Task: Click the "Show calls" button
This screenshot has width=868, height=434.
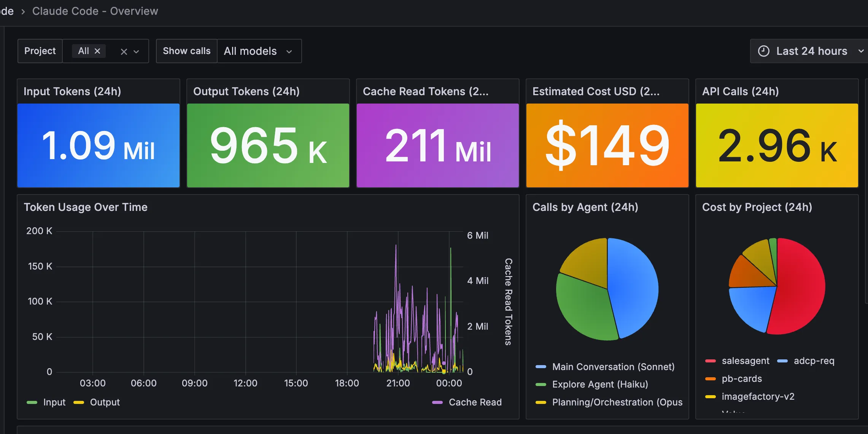Action: click(186, 51)
